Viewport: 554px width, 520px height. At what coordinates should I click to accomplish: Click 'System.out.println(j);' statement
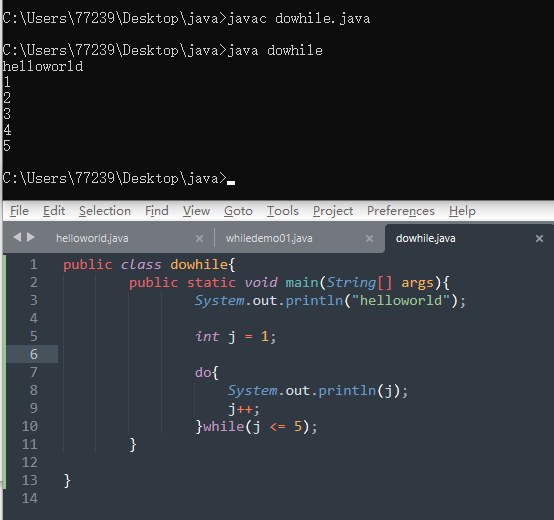(318, 391)
